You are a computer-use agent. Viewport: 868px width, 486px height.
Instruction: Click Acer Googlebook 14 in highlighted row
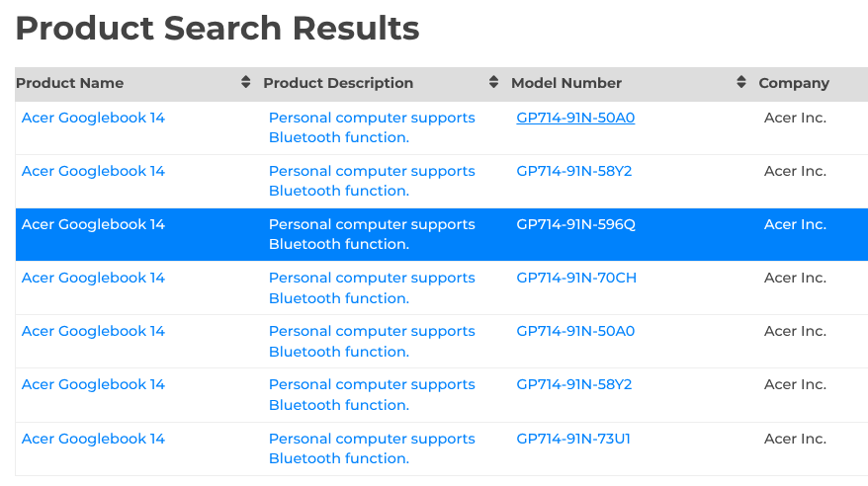(93, 224)
